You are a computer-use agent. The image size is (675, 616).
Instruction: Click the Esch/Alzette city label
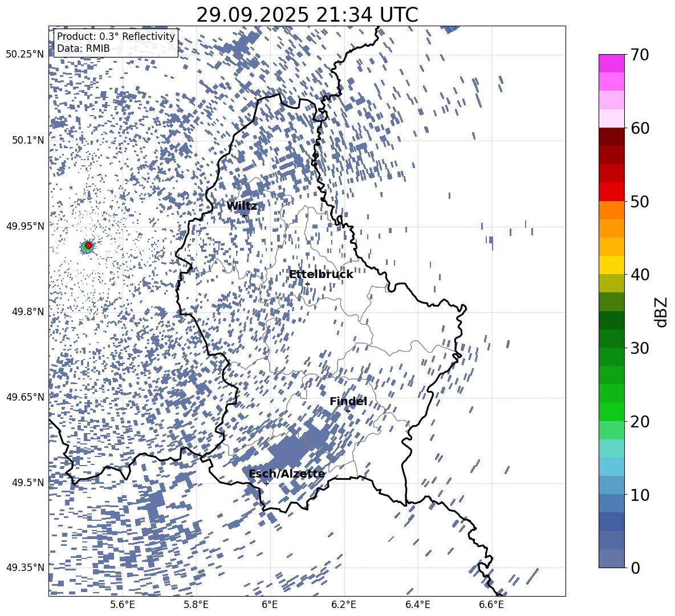(287, 474)
